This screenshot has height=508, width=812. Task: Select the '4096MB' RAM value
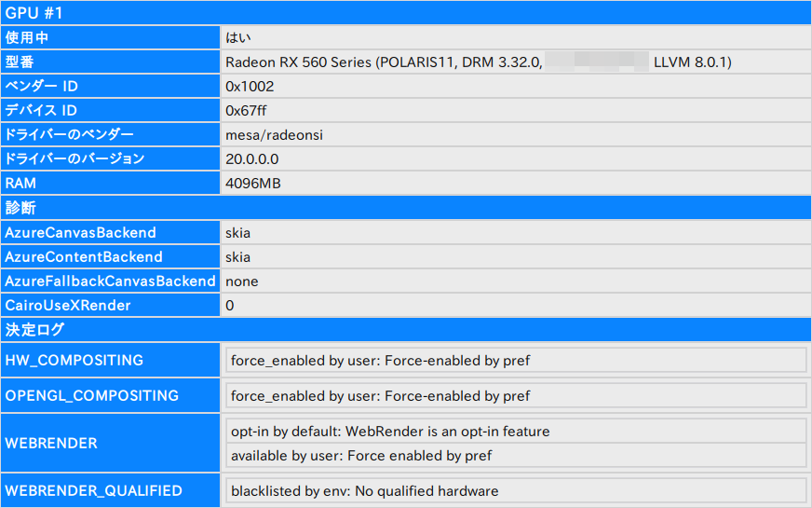[252, 183]
